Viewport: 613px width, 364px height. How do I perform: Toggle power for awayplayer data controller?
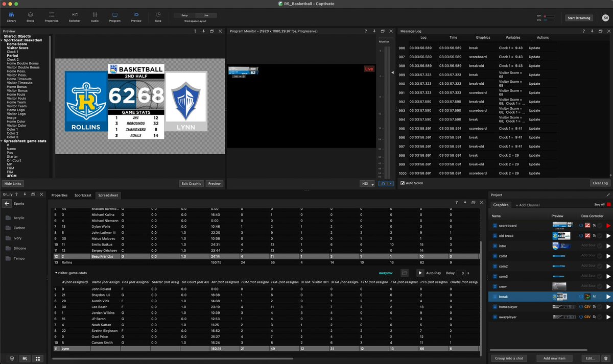[581, 317]
